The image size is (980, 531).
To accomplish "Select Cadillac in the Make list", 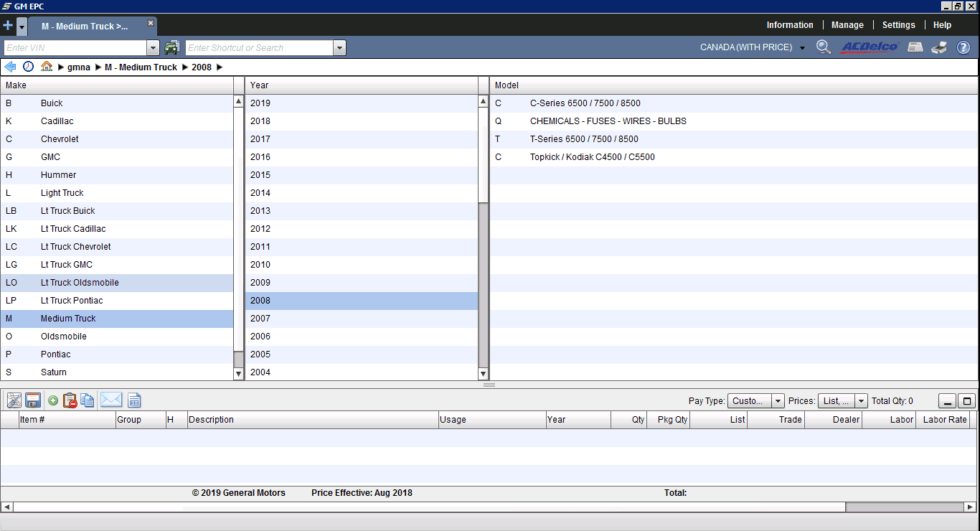I will 117,121.
